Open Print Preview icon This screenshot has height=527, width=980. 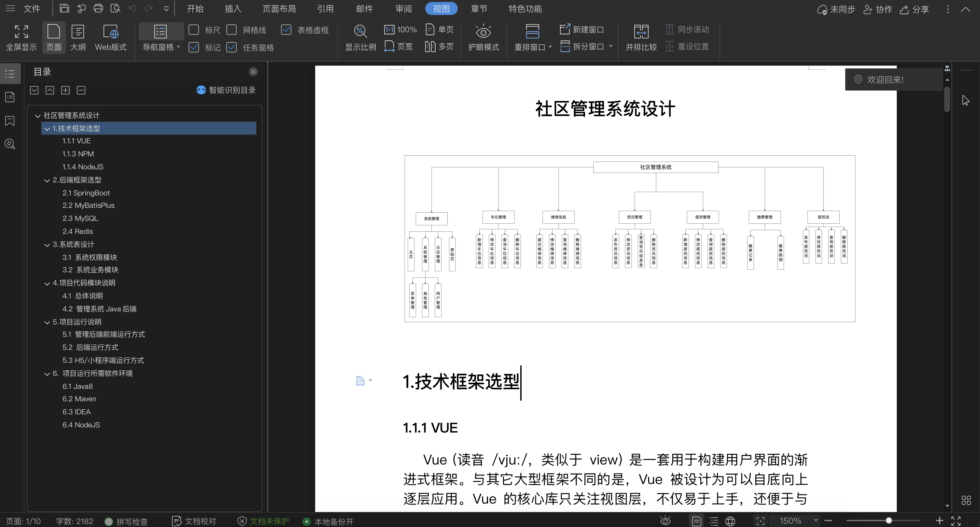pyautogui.click(x=115, y=8)
